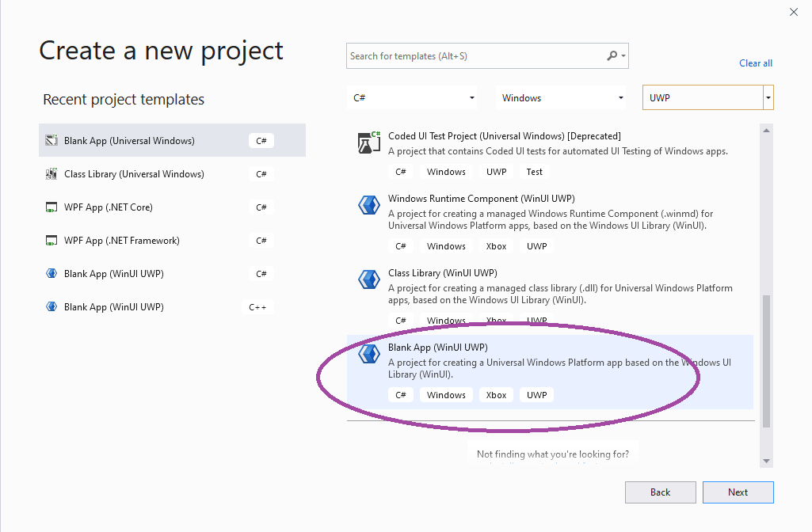The height and width of the screenshot is (532, 812).
Task: Click the Next button
Action: tap(738, 492)
